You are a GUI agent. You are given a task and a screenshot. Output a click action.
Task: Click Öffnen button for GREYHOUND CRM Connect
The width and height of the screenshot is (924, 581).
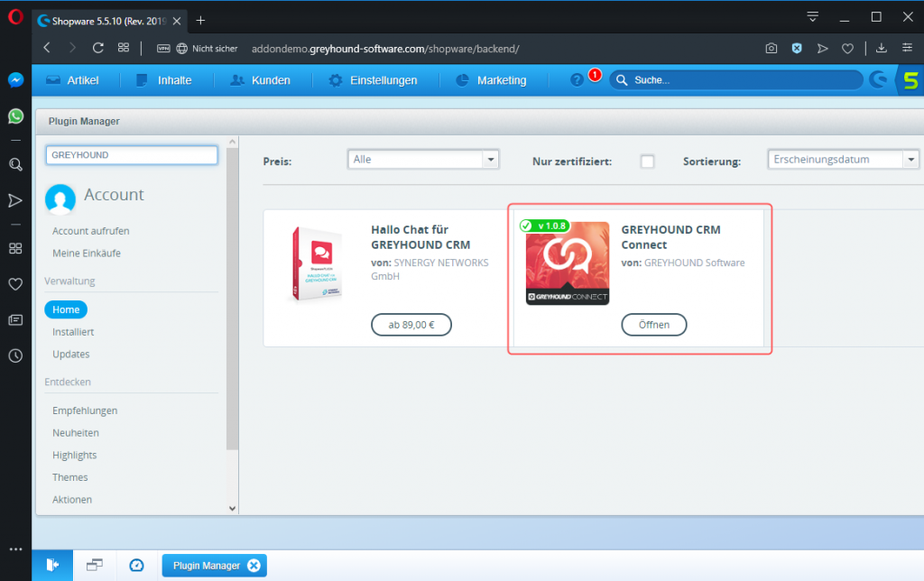coord(654,325)
